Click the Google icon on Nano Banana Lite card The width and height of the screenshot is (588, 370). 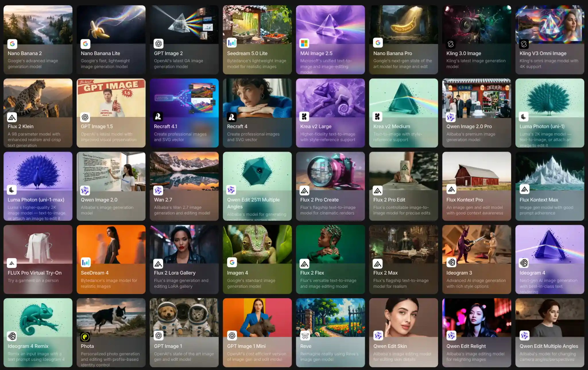(x=85, y=44)
